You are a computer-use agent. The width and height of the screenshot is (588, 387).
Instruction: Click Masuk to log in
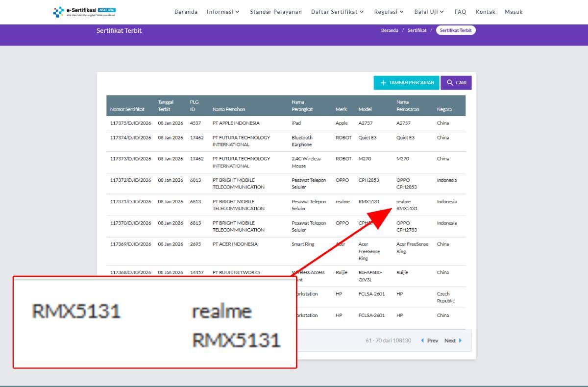[x=514, y=12]
